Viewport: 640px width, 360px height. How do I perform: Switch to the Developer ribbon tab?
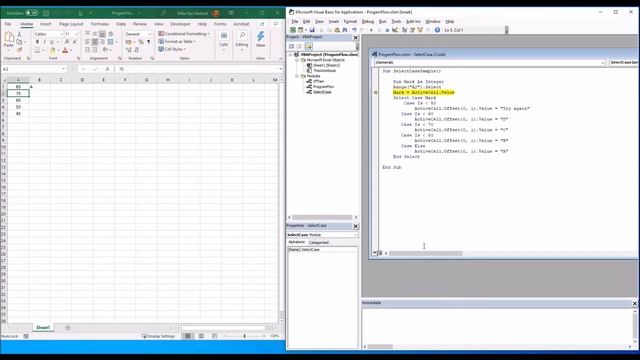click(x=180, y=24)
